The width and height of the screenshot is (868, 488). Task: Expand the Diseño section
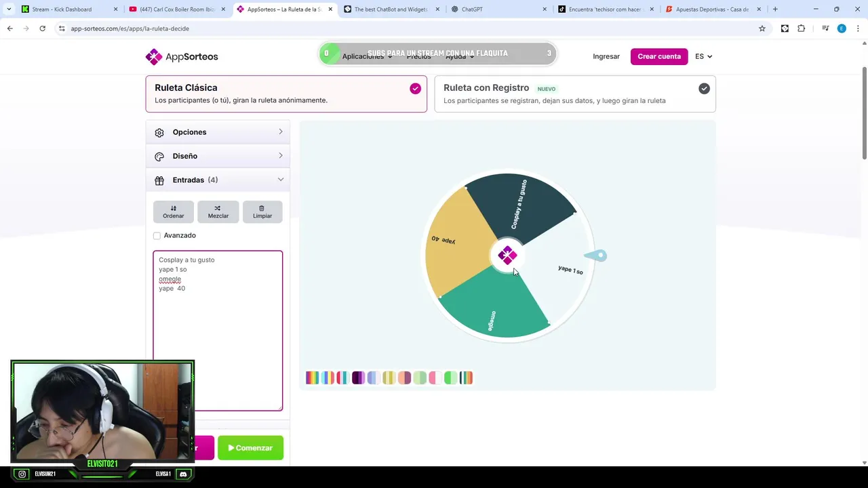pos(218,156)
